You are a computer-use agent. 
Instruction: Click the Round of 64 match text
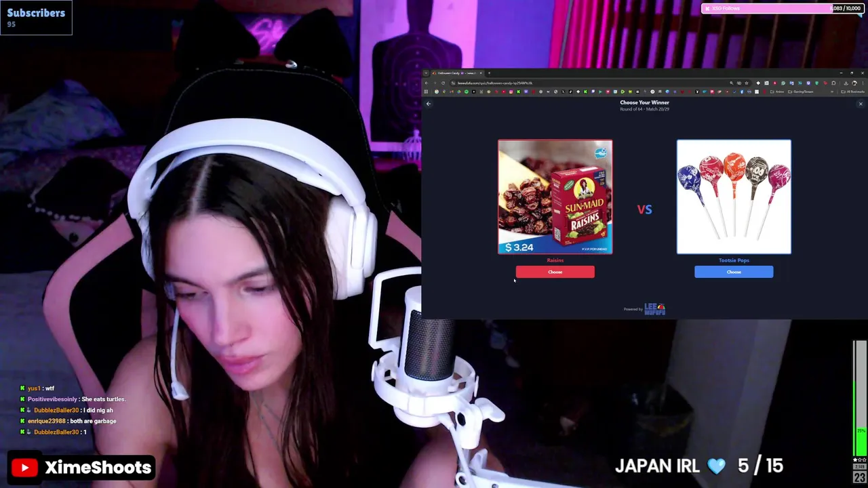pos(644,109)
